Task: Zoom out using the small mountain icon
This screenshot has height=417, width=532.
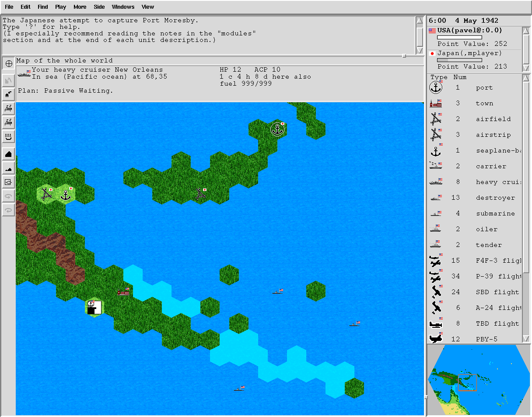Action: (9, 168)
